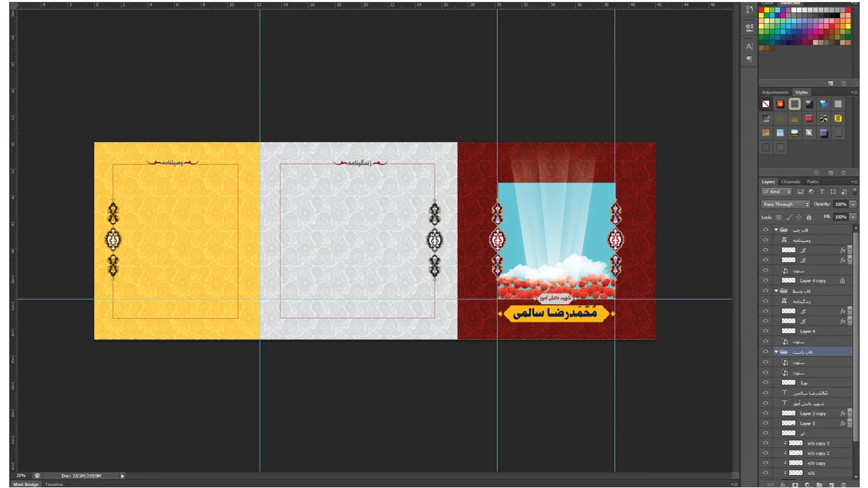Apply the Default Style (None) thumbnail
The height and width of the screenshot is (488, 868).
(766, 104)
